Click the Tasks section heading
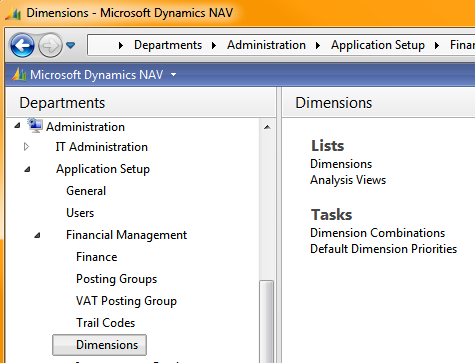This screenshot has width=475, height=363. (x=331, y=215)
